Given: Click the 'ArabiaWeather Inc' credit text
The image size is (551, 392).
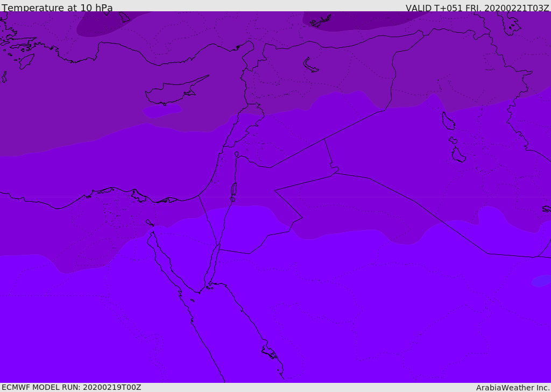Looking at the screenshot, I should click(512, 388).
